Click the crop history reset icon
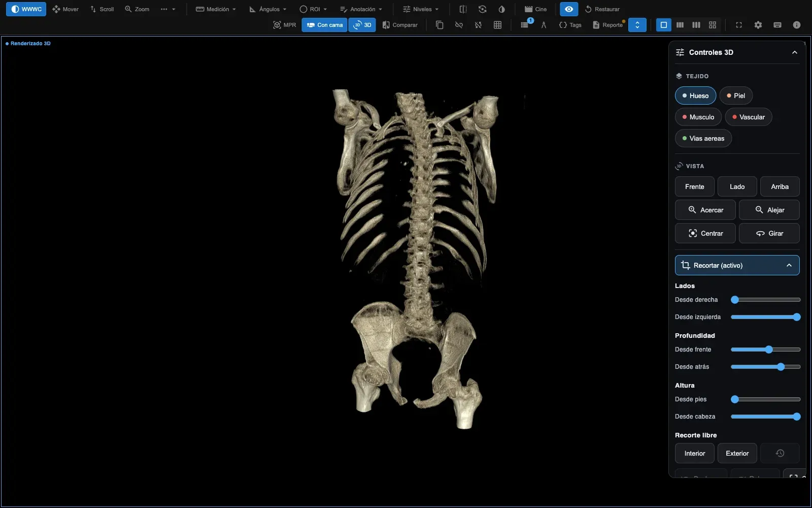 coord(780,453)
